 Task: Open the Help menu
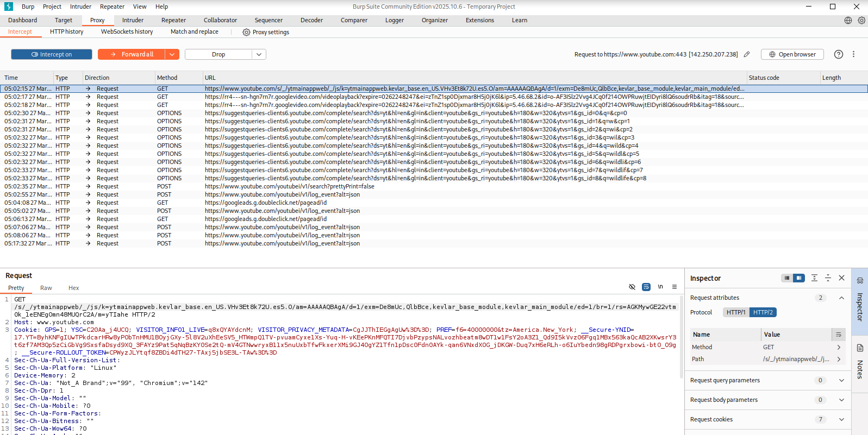point(161,7)
